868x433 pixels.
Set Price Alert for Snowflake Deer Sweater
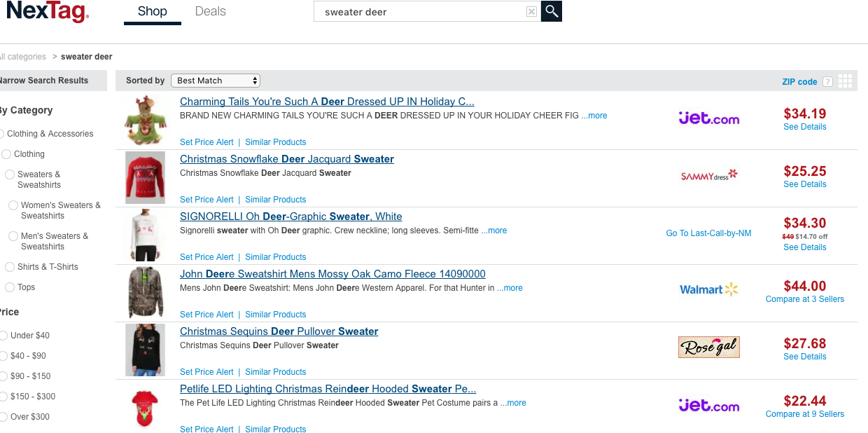(x=206, y=200)
